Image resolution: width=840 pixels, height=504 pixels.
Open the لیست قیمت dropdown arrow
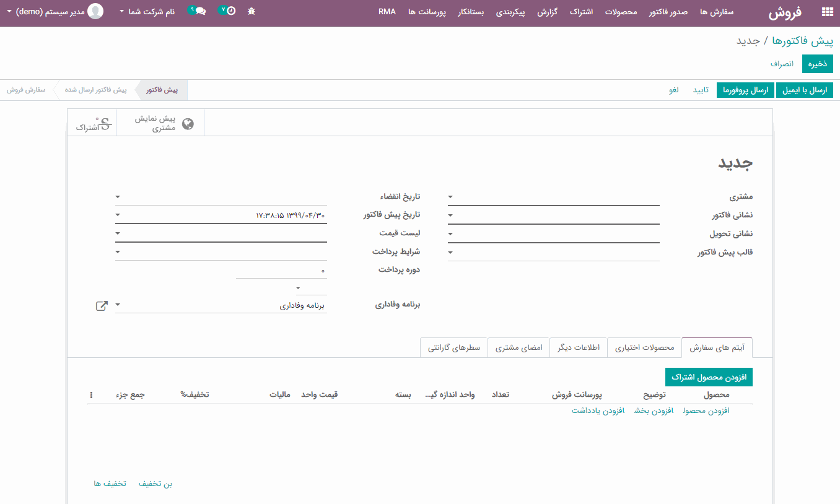(x=118, y=233)
